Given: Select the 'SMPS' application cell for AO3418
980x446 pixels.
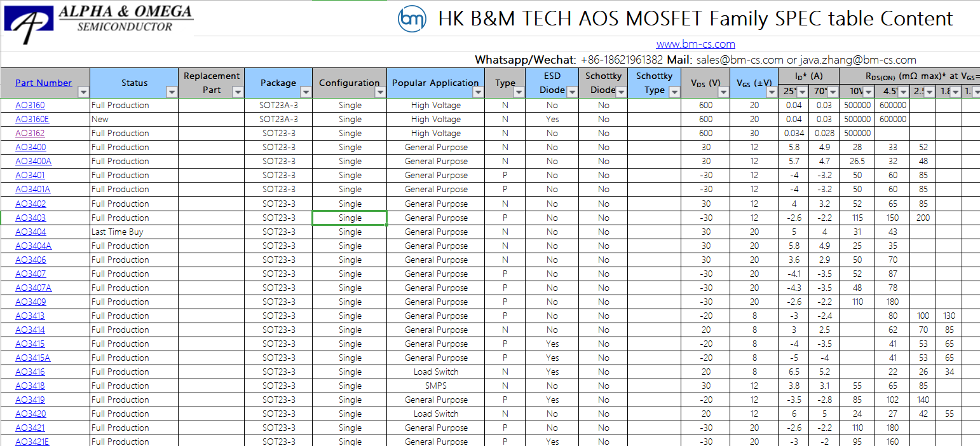Looking at the screenshot, I should [x=435, y=386].
